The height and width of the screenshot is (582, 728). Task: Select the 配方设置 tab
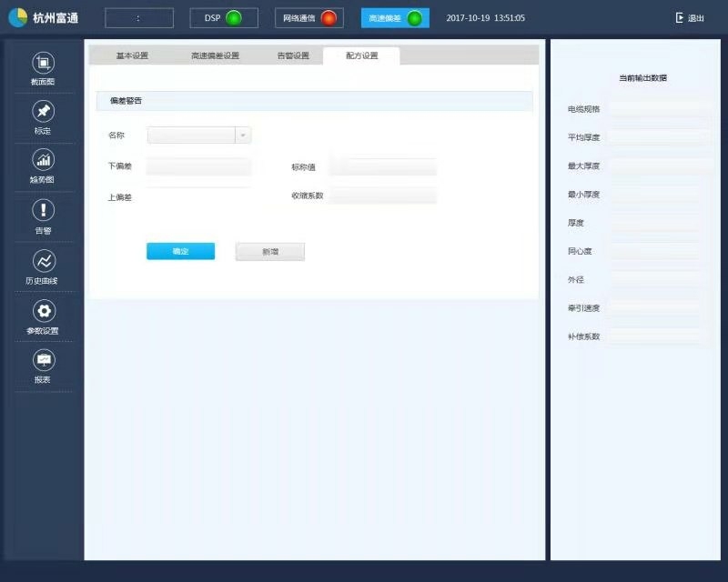[x=361, y=55]
